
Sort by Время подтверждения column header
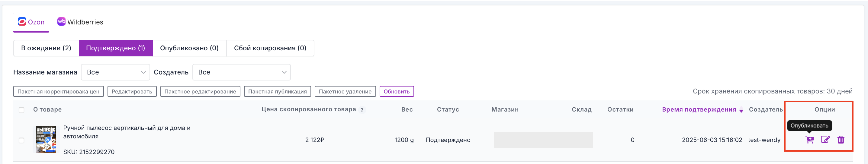699,109
